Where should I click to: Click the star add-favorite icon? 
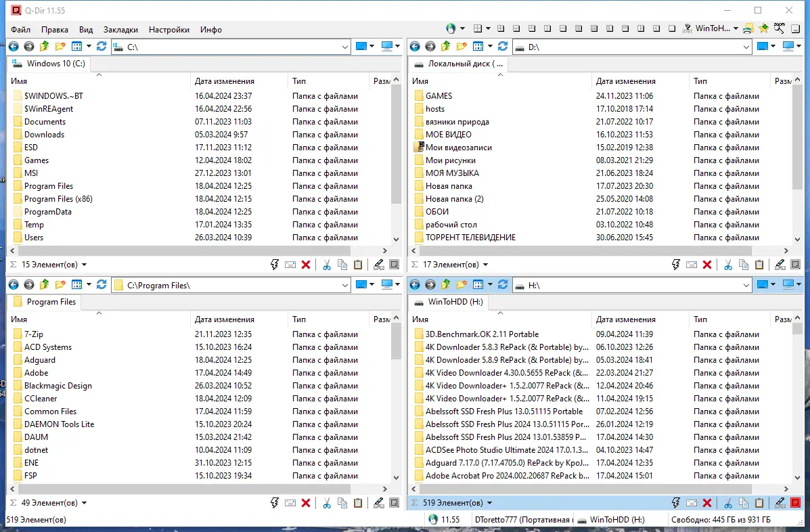tap(763, 29)
